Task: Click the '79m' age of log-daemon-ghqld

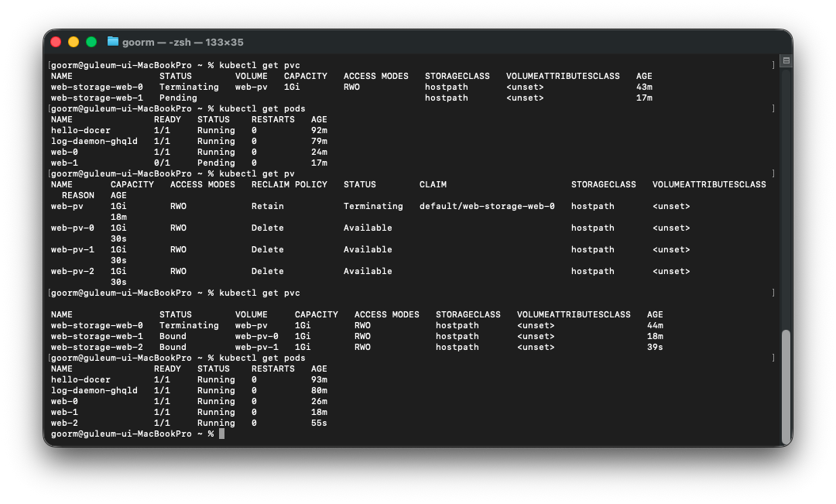Action: [x=319, y=142]
